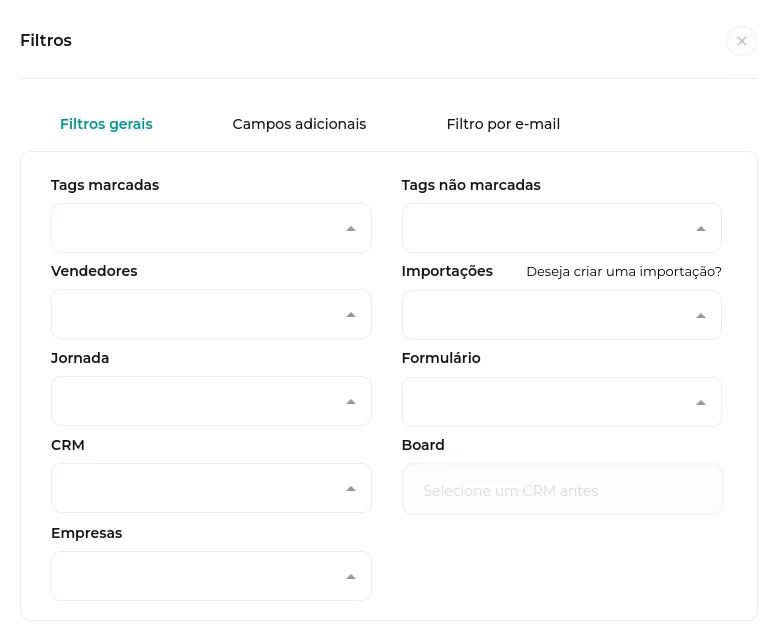The width and height of the screenshot is (781, 629).
Task: Open the Jornada dropdown field
Action: click(211, 401)
